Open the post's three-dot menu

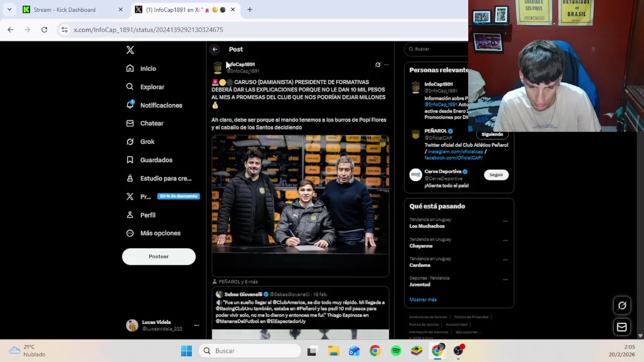[386, 64]
